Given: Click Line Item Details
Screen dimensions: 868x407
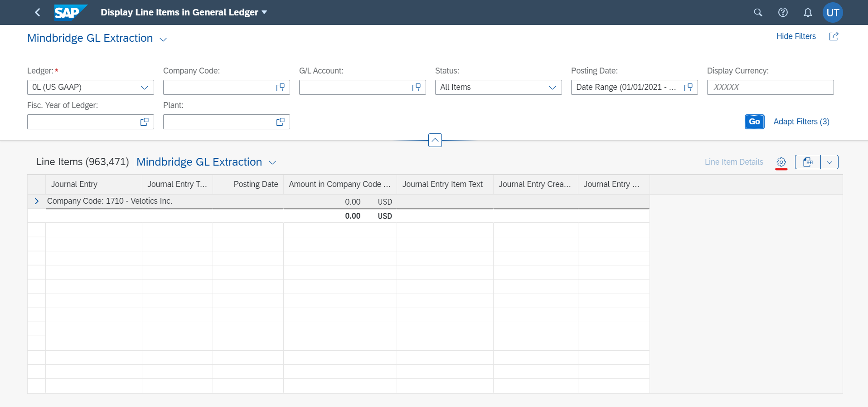Looking at the screenshot, I should 734,162.
